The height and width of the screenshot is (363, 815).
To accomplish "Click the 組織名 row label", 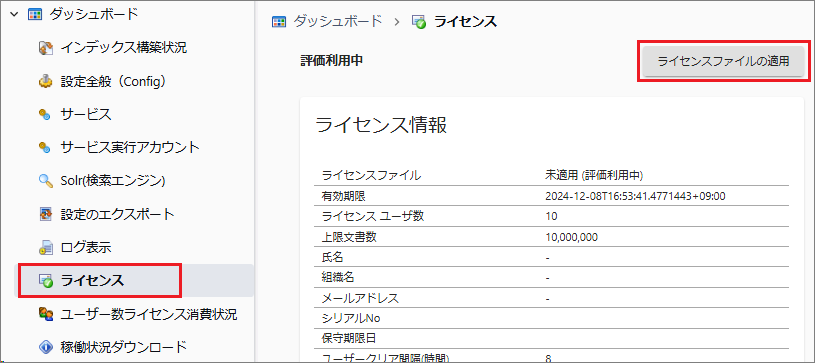I will click(338, 278).
